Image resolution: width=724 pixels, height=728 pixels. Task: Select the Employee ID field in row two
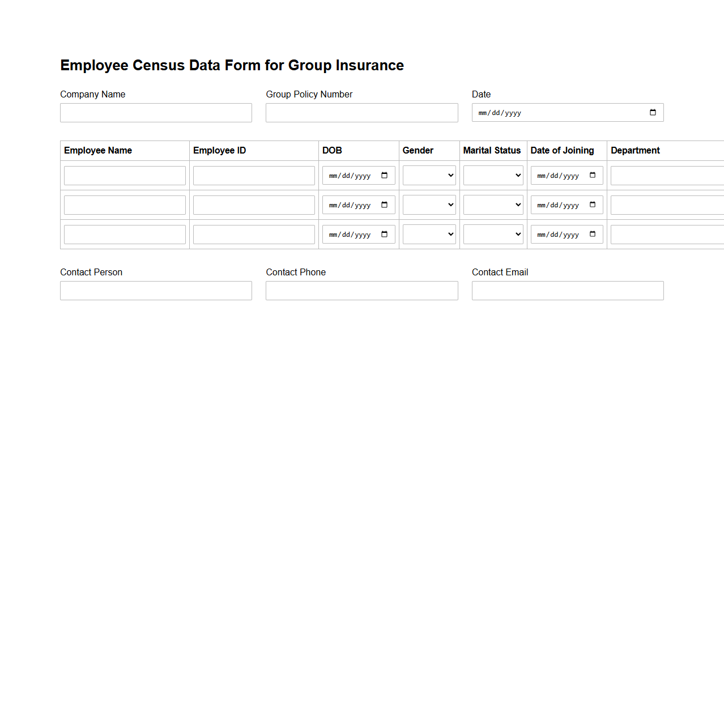(253, 205)
